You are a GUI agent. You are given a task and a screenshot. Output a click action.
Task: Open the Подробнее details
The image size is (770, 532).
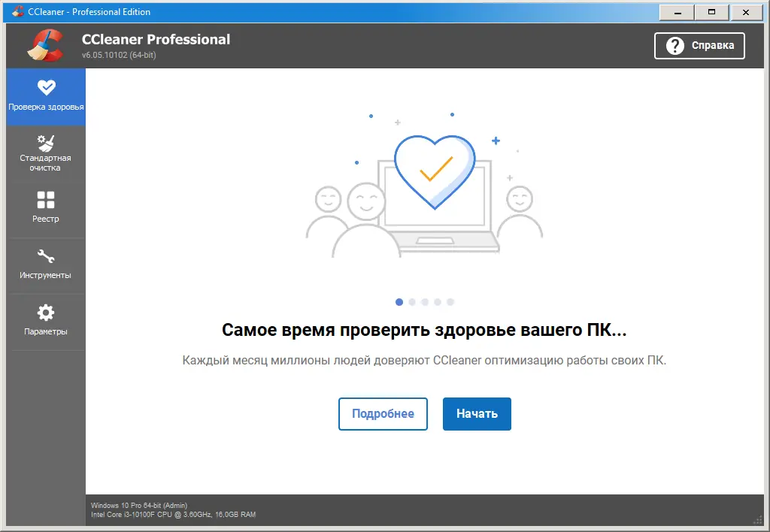pyautogui.click(x=383, y=414)
